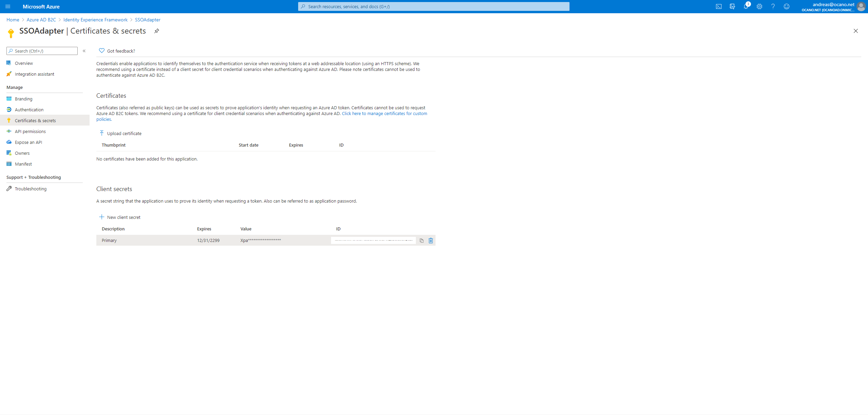Open the Help question mark
This screenshot has width=868, height=415.
[773, 6]
